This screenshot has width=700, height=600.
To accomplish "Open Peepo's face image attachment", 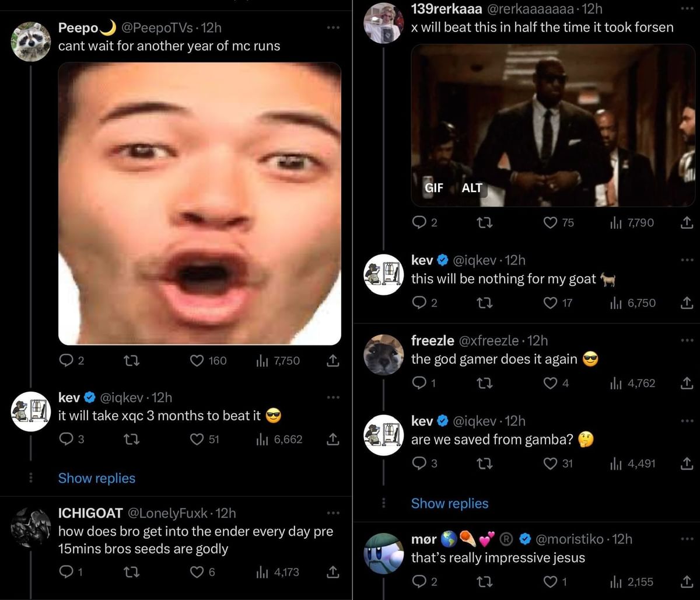I will tap(199, 203).
